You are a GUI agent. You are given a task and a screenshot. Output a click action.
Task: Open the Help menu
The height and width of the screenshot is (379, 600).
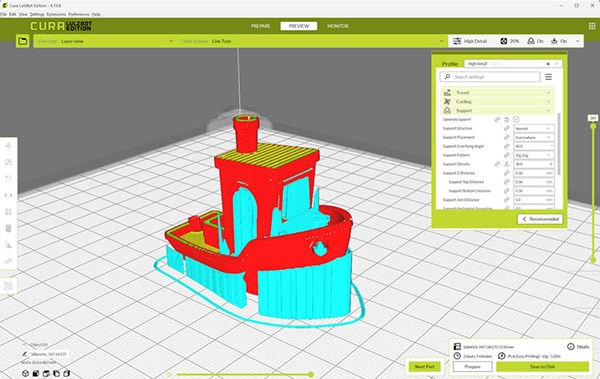[96, 14]
